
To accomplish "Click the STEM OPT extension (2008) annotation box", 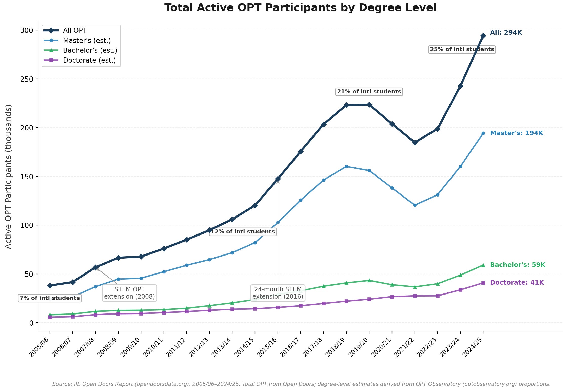I will point(129,293).
